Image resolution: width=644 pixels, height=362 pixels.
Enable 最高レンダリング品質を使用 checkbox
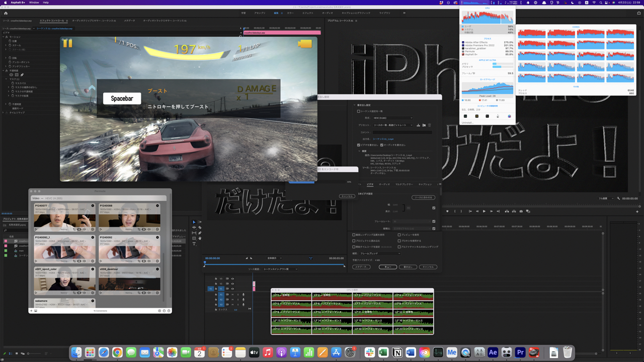coord(354,235)
